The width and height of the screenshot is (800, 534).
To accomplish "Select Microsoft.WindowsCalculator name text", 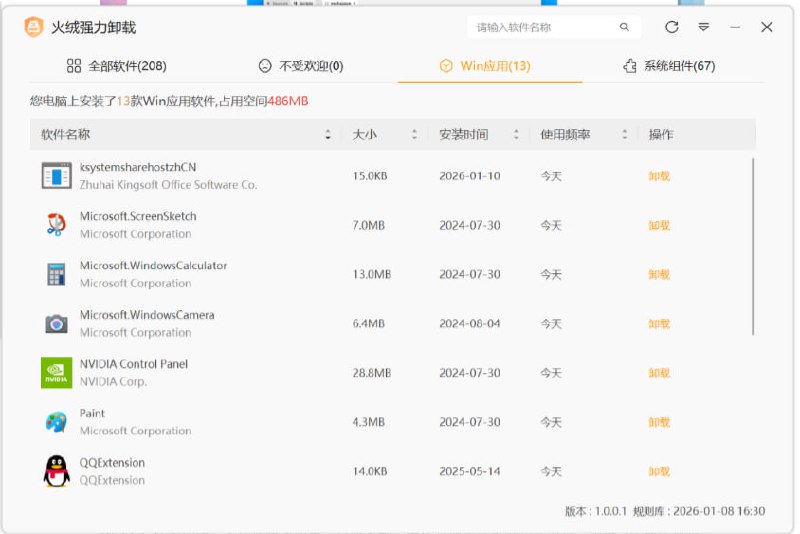I will click(153, 265).
